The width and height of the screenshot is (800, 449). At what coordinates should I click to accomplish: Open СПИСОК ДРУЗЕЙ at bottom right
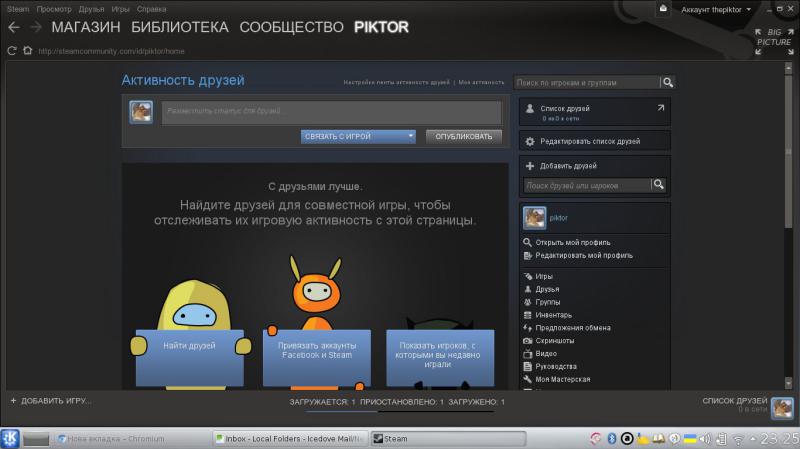(735, 401)
